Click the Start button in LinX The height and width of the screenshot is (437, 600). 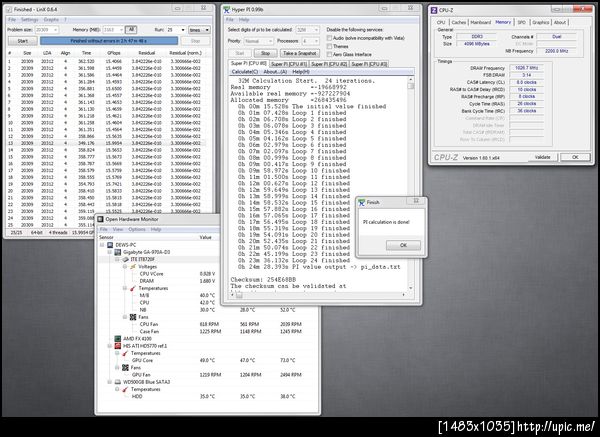coord(23,41)
